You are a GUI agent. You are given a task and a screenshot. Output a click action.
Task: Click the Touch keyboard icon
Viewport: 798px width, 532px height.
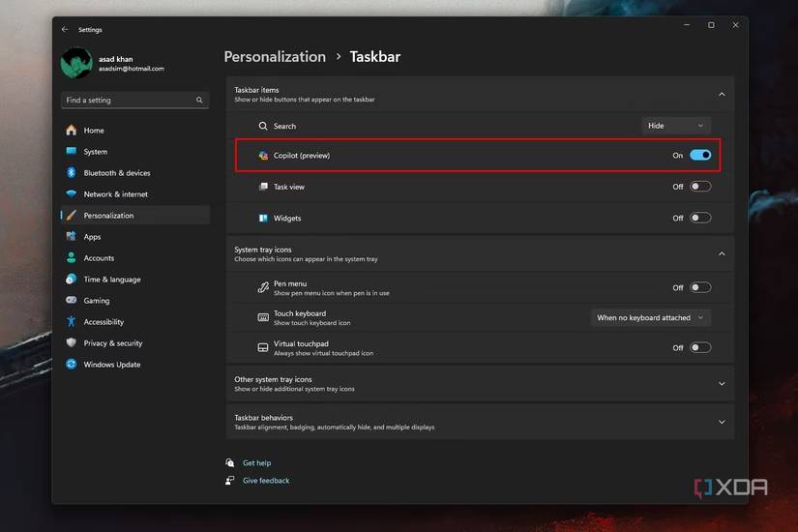(262, 317)
